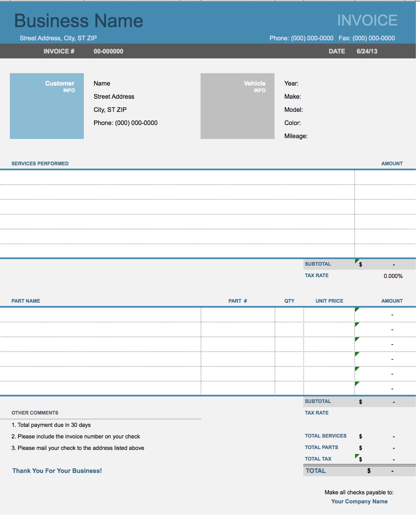Select the gray Vehicle INFO box

(238, 106)
